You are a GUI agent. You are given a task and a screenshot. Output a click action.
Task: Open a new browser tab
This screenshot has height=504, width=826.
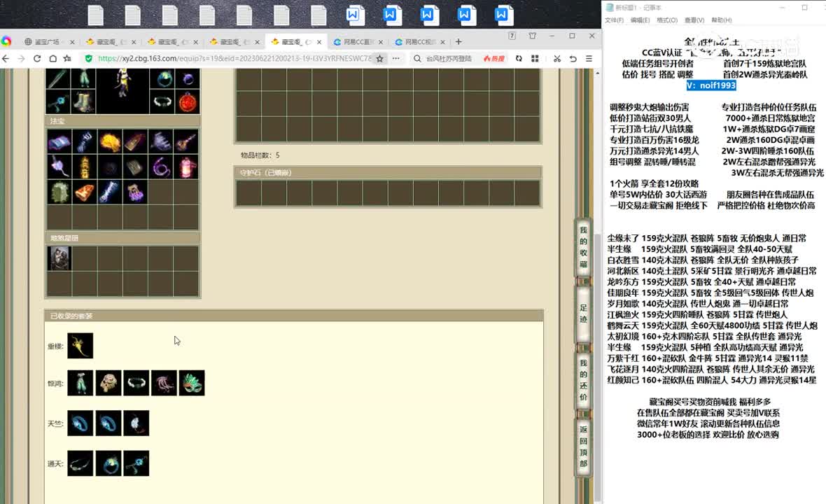[458, 41]
